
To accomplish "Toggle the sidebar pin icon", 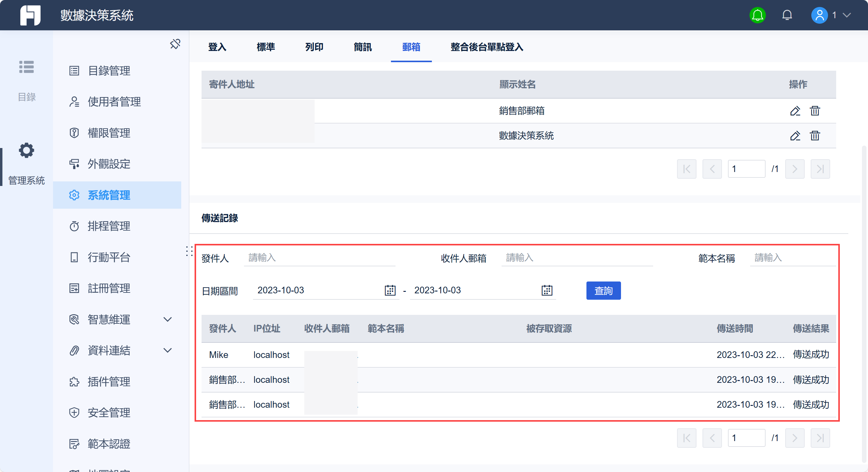I will pos(175,44).
